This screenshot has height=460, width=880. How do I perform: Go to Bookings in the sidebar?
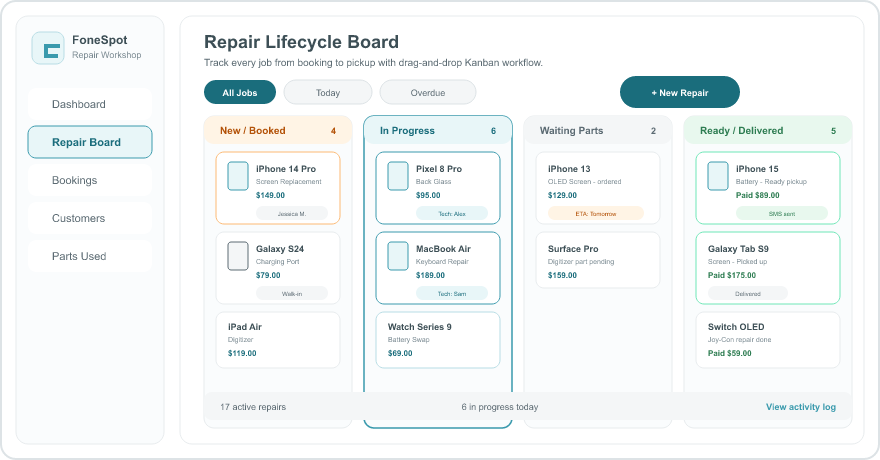90,180
